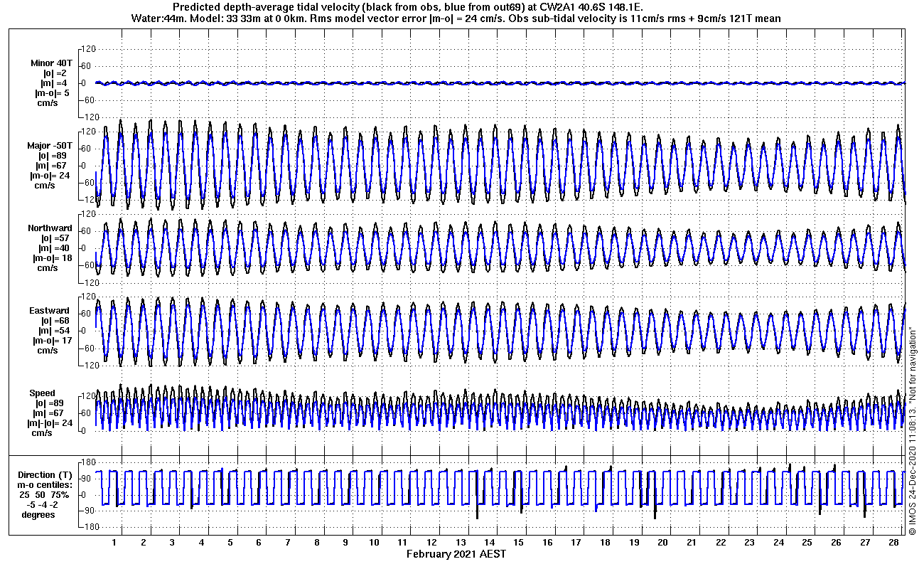The image size is (924, 569).
Task: Click the '|m| =4' value in Minor panel
Action: (x=54, y=83)
